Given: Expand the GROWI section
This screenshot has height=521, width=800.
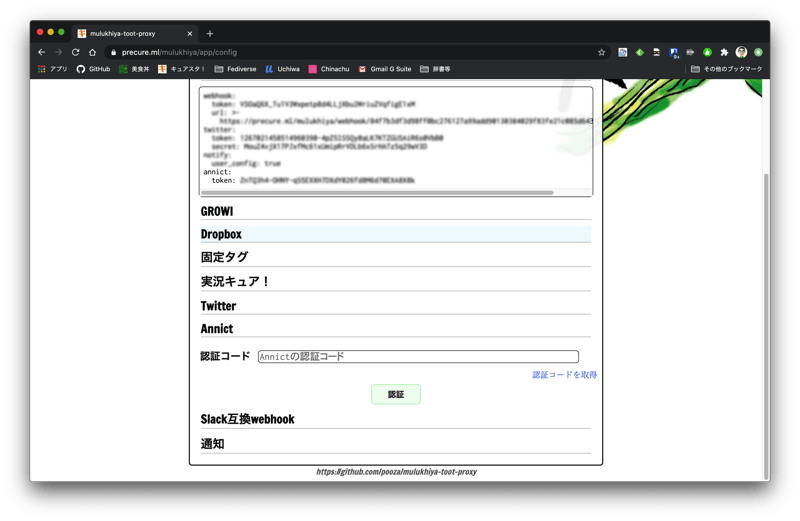Looking at the screenshot, I should point(217,212).
